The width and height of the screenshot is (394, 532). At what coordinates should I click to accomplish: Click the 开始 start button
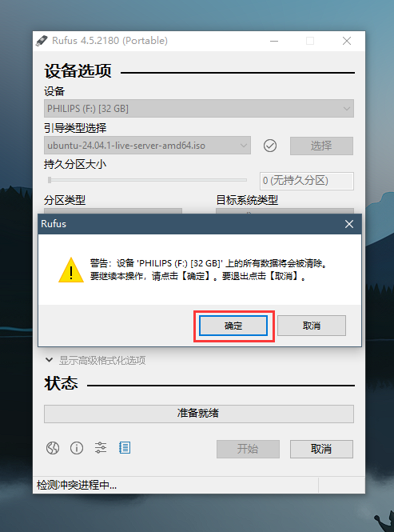pos(248,449)
